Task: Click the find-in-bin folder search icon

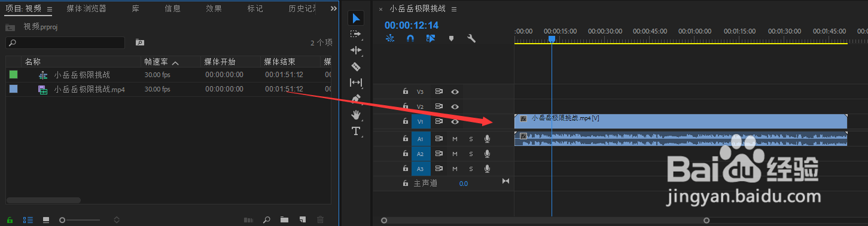Action: click(139, 42)
